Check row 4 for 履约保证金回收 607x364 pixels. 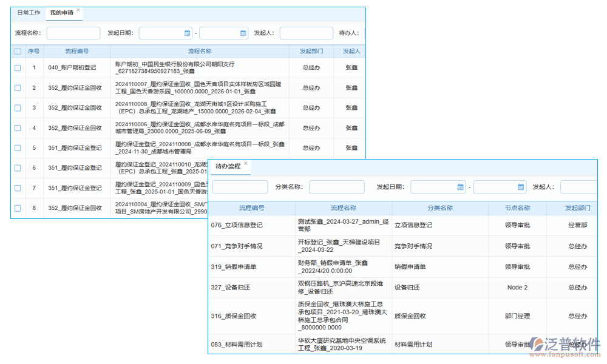tap(17, 127)
